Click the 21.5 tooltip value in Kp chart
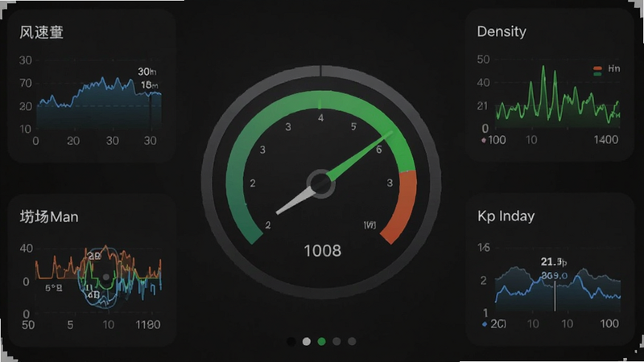The width and height of the screenshot is (644, 362). (x=554, y=262)
